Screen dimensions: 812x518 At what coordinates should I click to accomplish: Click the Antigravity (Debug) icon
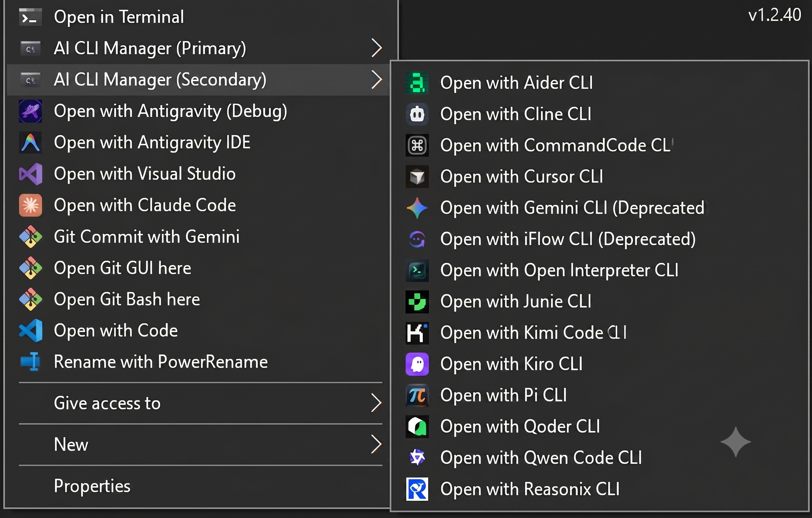coord(30,111)
